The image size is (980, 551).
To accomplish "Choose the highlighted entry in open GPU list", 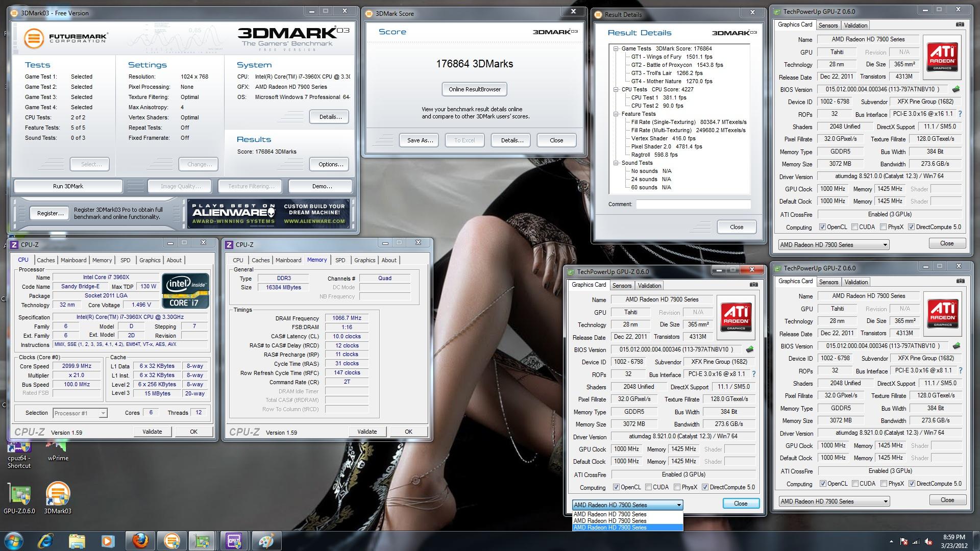I will [x=627, y=528].
